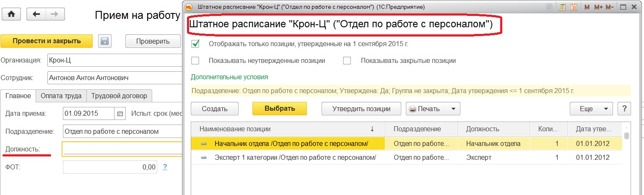Open help with the question mark button
The image size is (644, 195).
[x=625, y=109]
